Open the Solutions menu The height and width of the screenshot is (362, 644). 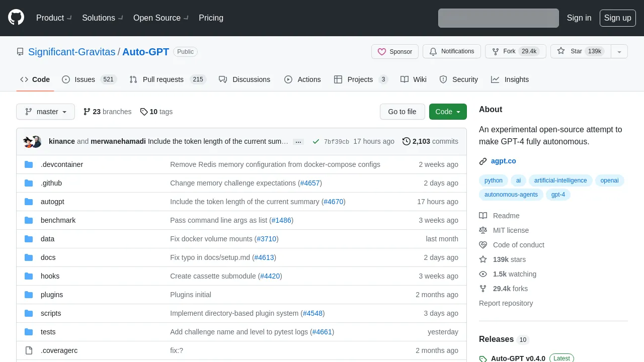103,18
